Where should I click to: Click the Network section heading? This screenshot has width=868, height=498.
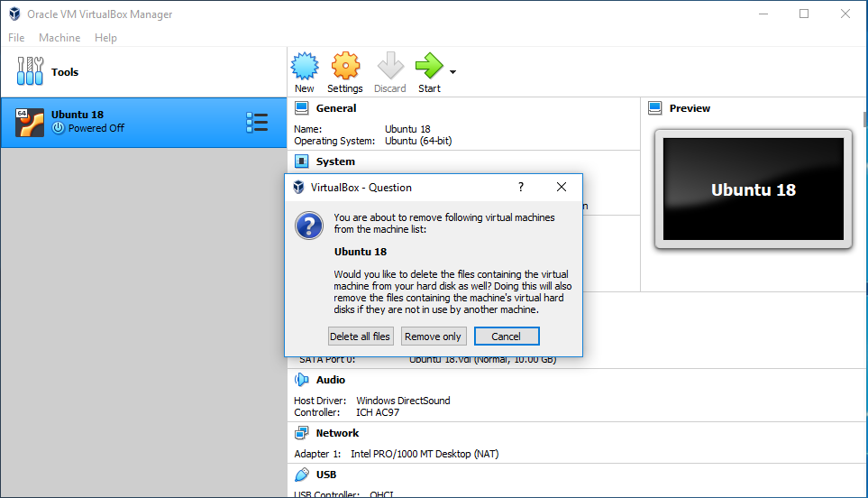(x=337, y=433)
